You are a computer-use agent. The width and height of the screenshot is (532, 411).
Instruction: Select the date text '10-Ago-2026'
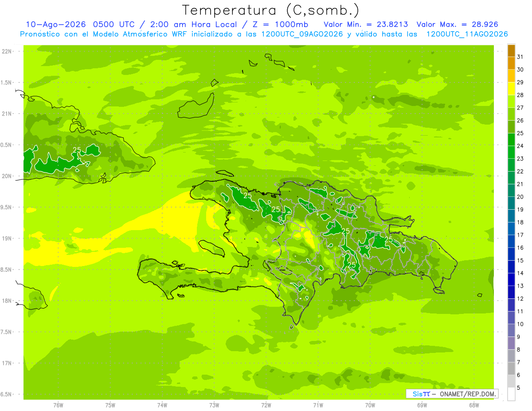(x=56, y=24)
